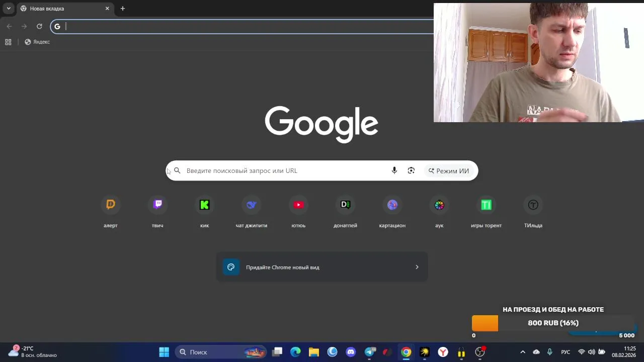Focus the Chrome address bar
644x362 pixels.
pyautogui.click(x=242, y=26)
